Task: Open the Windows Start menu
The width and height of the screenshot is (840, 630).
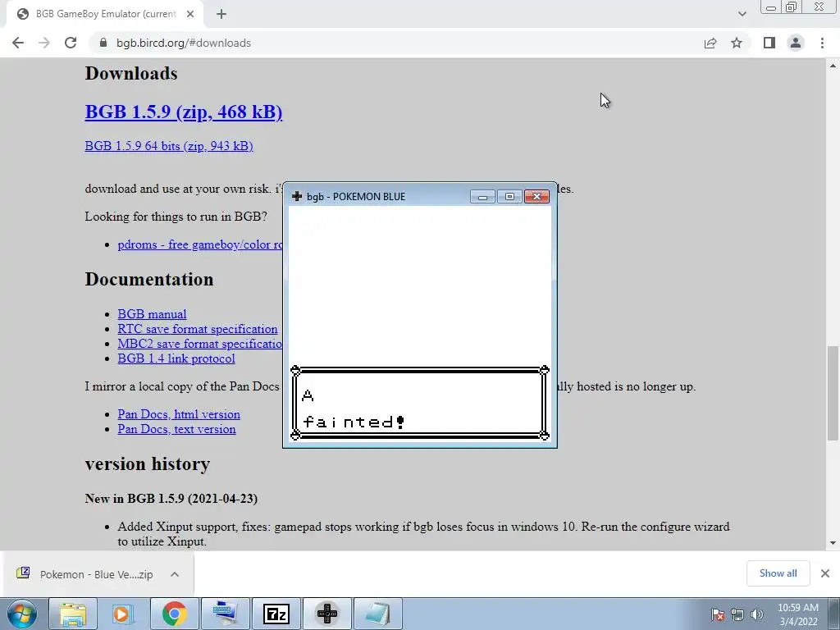Action: (x=22, y=614)
